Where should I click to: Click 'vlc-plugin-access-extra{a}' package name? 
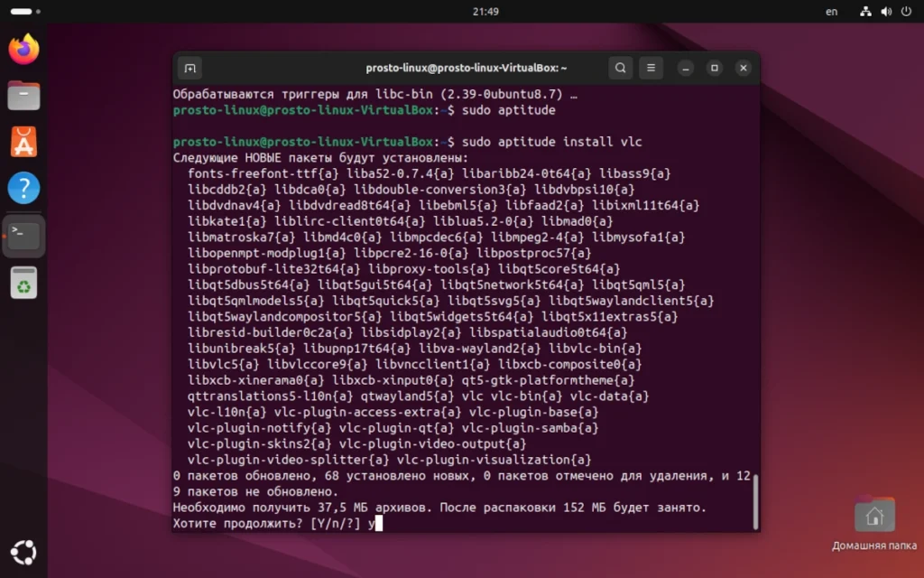tap(368, 412)
